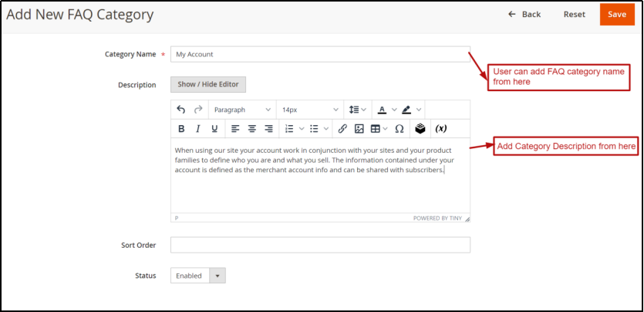Image resolution: width=644 pixels, height=312 pixels.
Task: Insert a widget from editor toolbar
Action: click(x=420, y=129)
